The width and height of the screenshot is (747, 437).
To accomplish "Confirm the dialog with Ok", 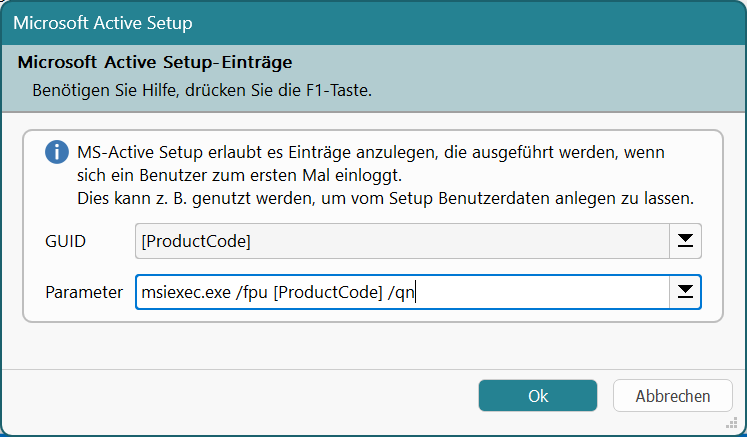I will 538,396.
